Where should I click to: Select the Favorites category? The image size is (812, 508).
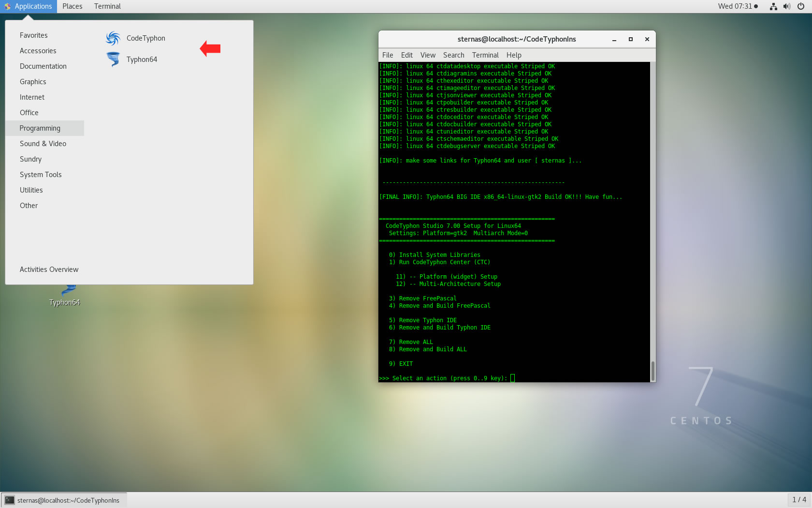44,35
